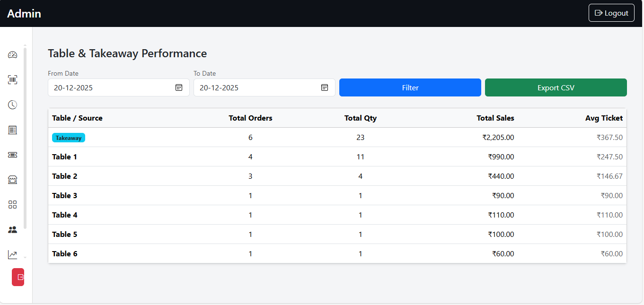Image resolution: width=644 pixels, height=305 pixels.
Task: Click the Table 3 row label
Action: [x=65, y=195]
